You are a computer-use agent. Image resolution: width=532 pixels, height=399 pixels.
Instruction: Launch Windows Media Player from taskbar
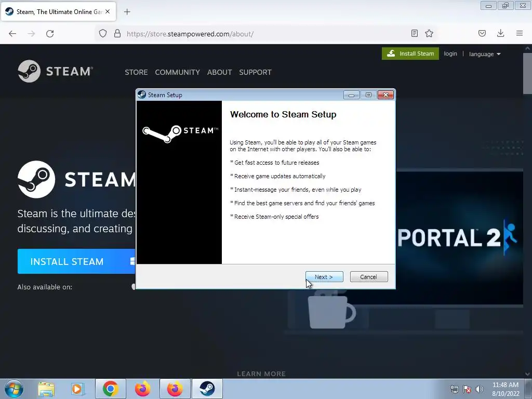tap(78, 389)
